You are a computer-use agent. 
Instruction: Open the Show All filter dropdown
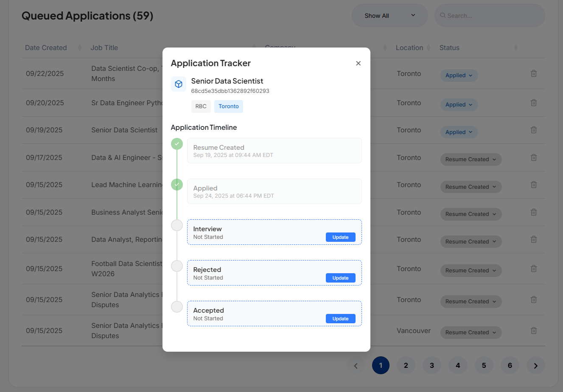pyautogui.click(x=389, y=16)
